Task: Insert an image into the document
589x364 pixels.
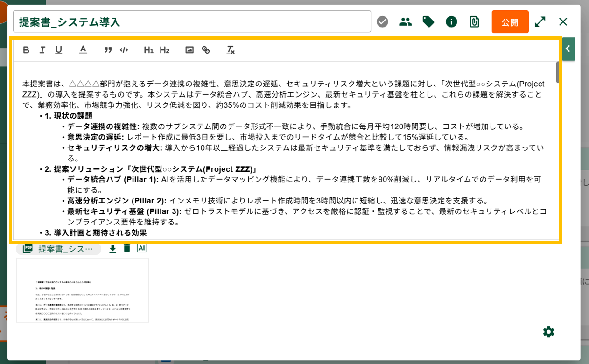Action: click(x=189, y=50)
